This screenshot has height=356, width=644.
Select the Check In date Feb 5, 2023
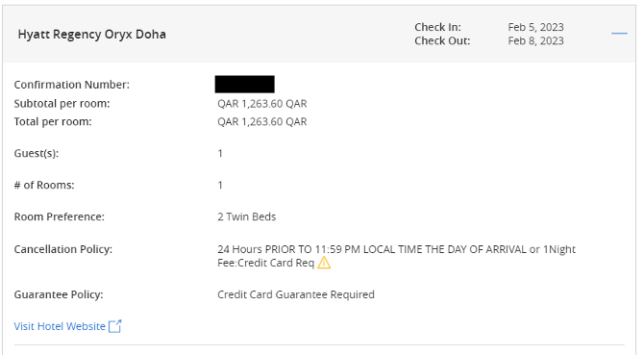pos(535,27)
